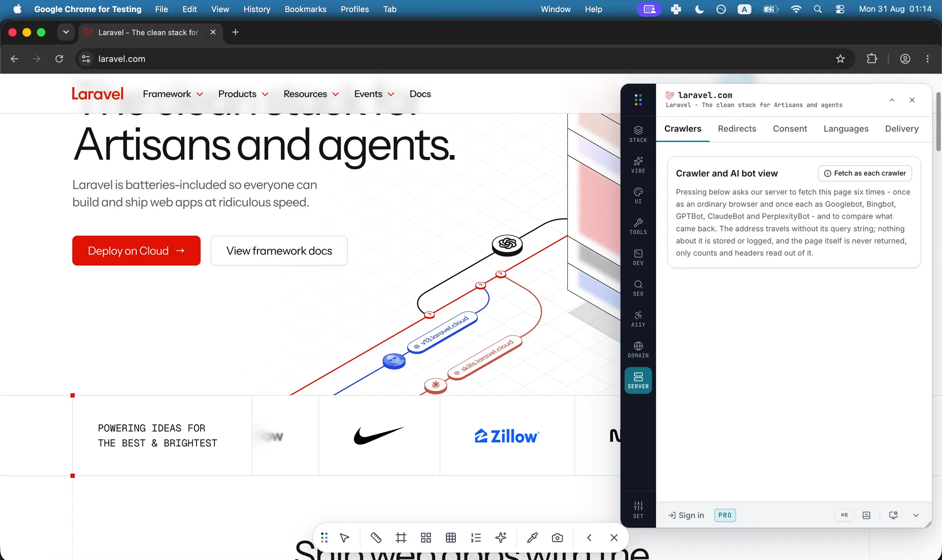This screenshot has height=560, width=942.
Task: Click the colored dots logo atop the sidebar
Action: click(x=638, y=100)
